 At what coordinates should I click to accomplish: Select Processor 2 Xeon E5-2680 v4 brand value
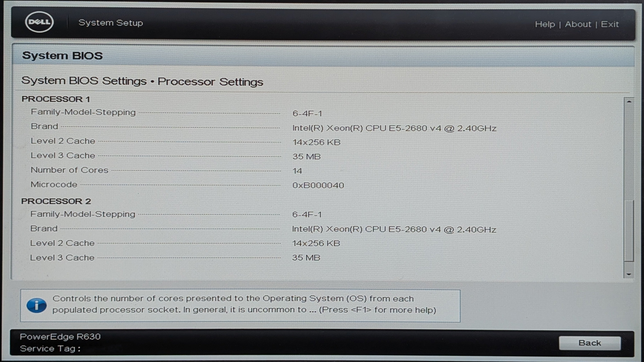(394, 229)
